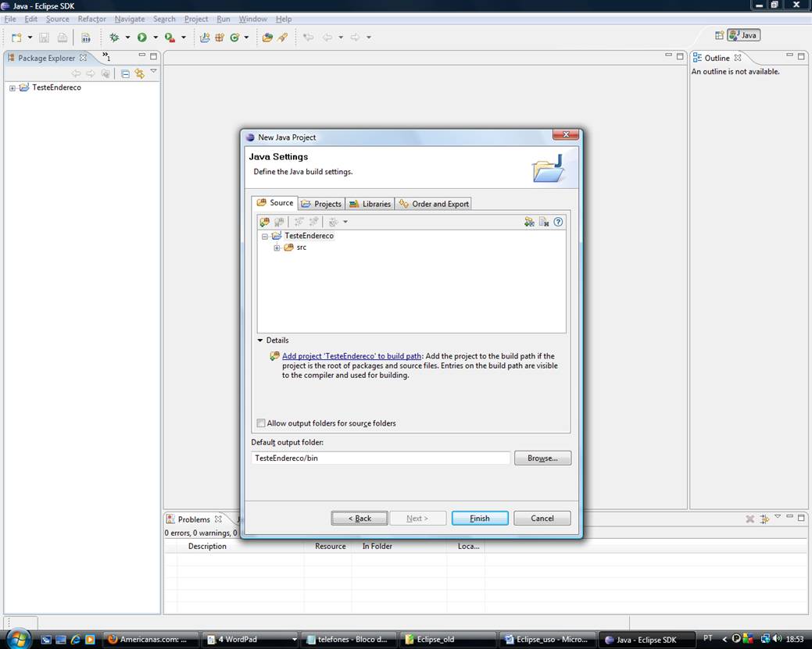The image size is (812, 649).
Task: Select TesteEndereco project in Package Explorer
Action: [x=56, y=87]
